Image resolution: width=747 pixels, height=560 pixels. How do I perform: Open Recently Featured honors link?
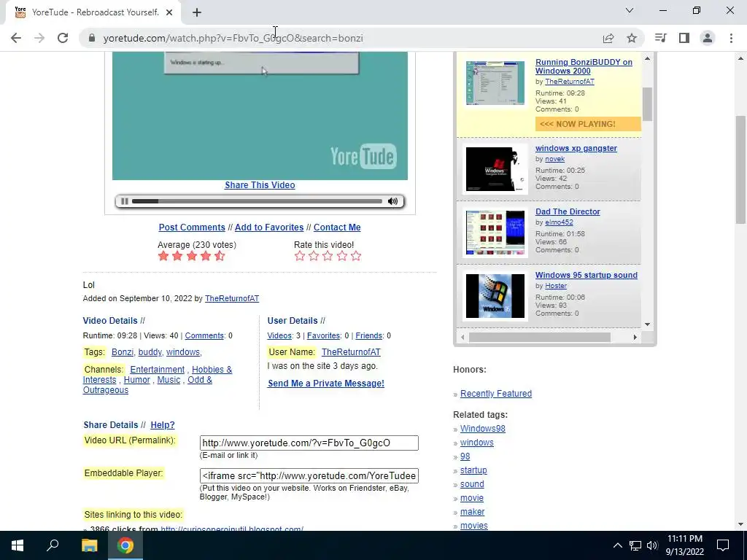point(496,394)
